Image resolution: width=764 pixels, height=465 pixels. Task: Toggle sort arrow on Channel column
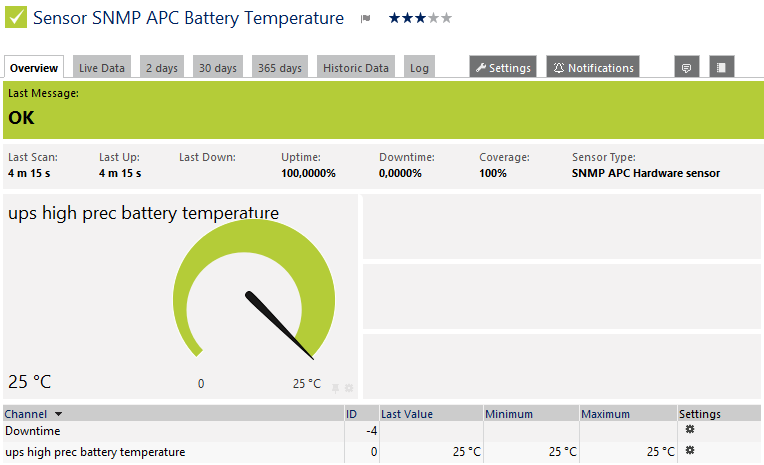point(58,414)
